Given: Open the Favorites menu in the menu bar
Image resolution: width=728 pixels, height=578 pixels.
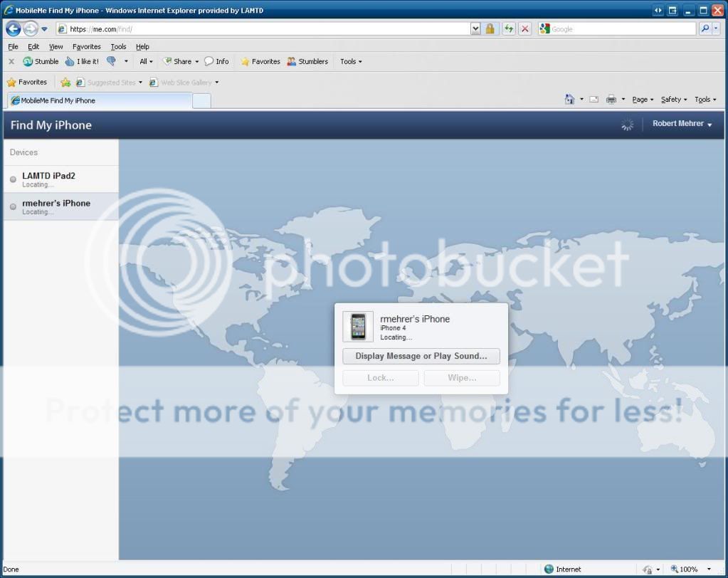Looking at the screenshot, I should click(86, 46).
